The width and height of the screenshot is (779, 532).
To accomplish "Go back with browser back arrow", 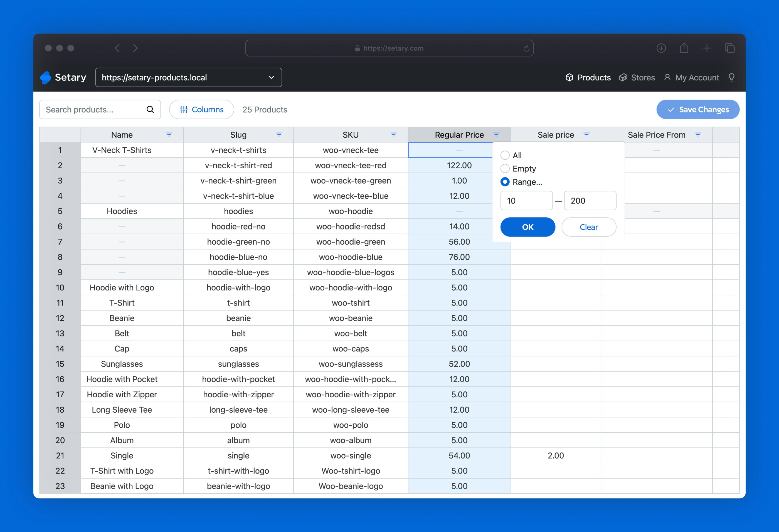I will coord(117,48).
